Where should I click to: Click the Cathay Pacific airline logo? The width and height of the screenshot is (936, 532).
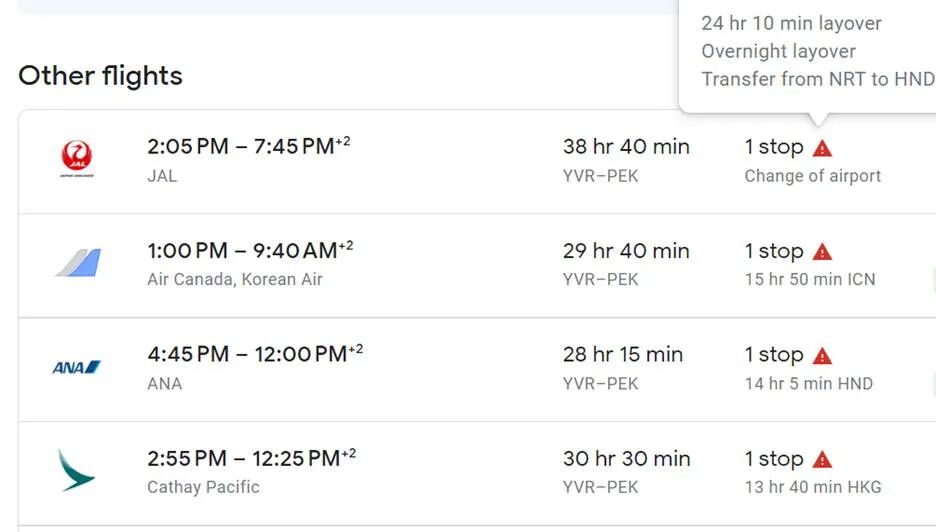[x=77, y=471]
